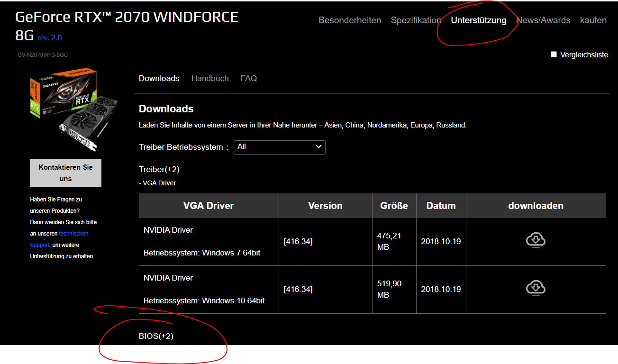The image size is (618, 364).
Task: Click the Datum column header
Action: coord(441,206)
